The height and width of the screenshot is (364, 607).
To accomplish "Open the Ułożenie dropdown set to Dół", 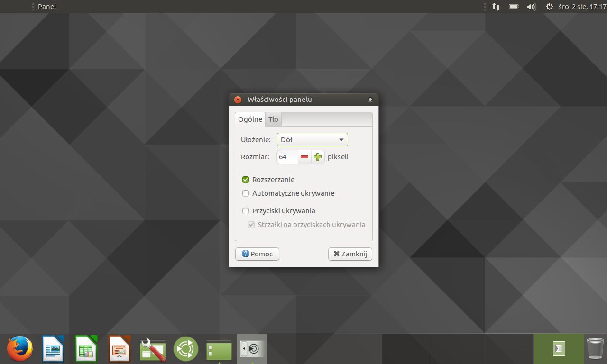I will click(313, 140).
